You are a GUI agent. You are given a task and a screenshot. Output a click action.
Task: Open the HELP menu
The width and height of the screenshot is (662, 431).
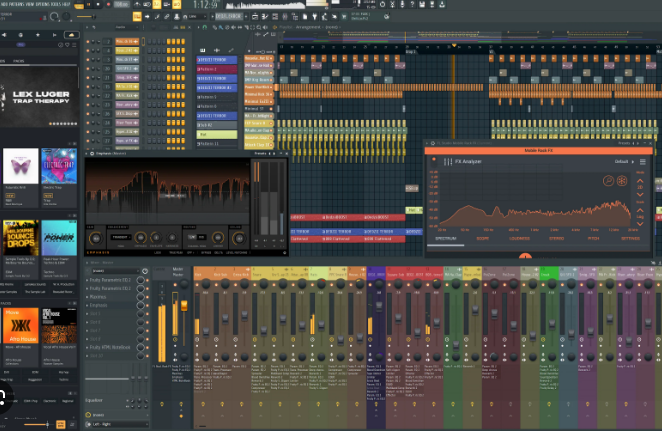pyautogui.click(x=66, y=4)
